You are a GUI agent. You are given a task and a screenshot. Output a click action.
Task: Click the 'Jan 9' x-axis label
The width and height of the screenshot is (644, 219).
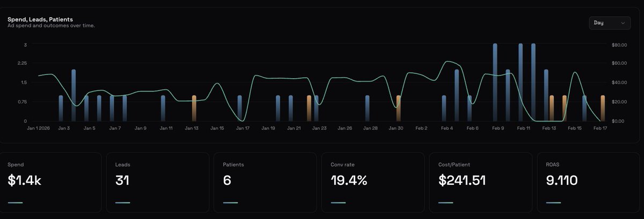(x=141, y=129)
